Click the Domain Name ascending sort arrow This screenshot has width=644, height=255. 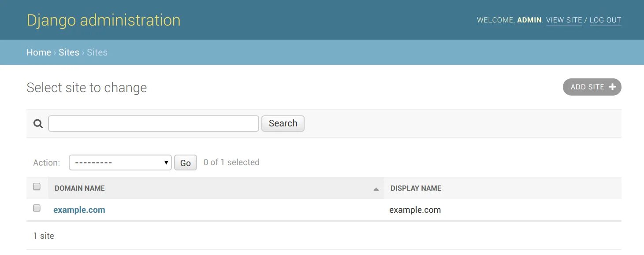(376, 189)
